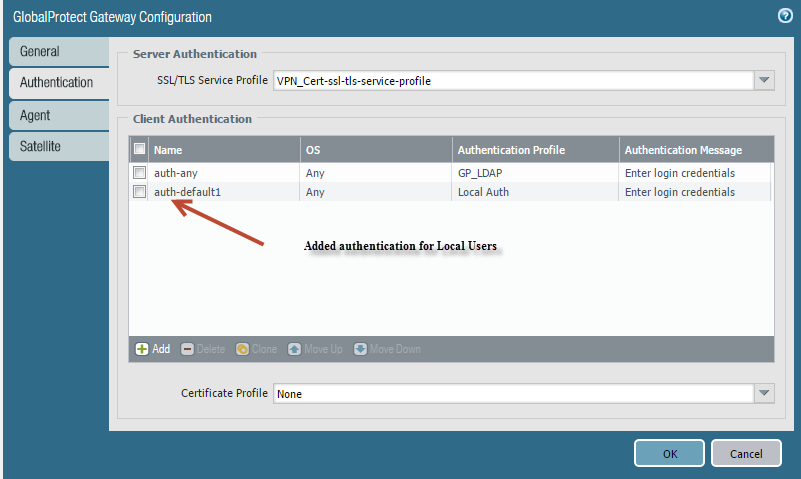Image resolution: width=801 pixels, height=479 pixels.
Task: Click the help question mark icon
Action: click(x=785, y=16)
